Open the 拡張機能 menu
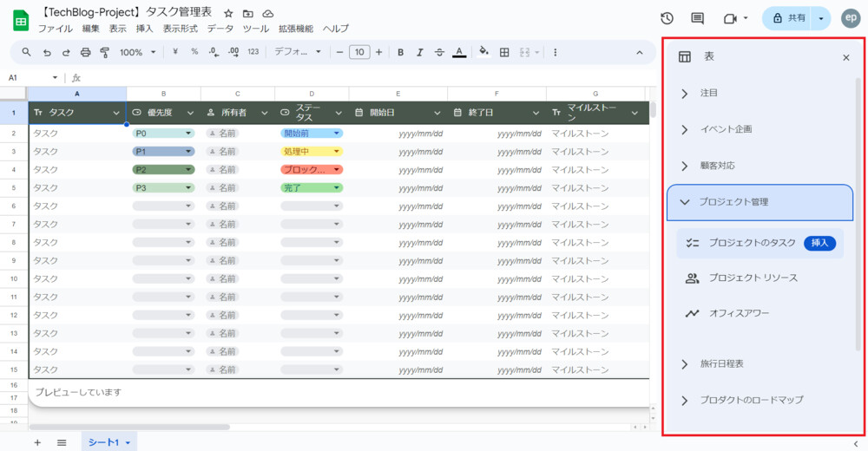Image resolution: width=868 pixels, height=451 pixels. [x=296, y=29]
